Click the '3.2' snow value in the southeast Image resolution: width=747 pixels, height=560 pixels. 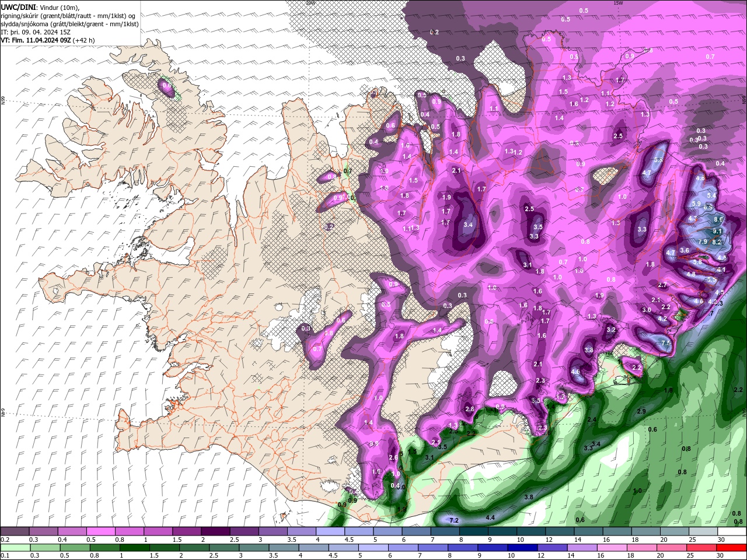(611, 330)
